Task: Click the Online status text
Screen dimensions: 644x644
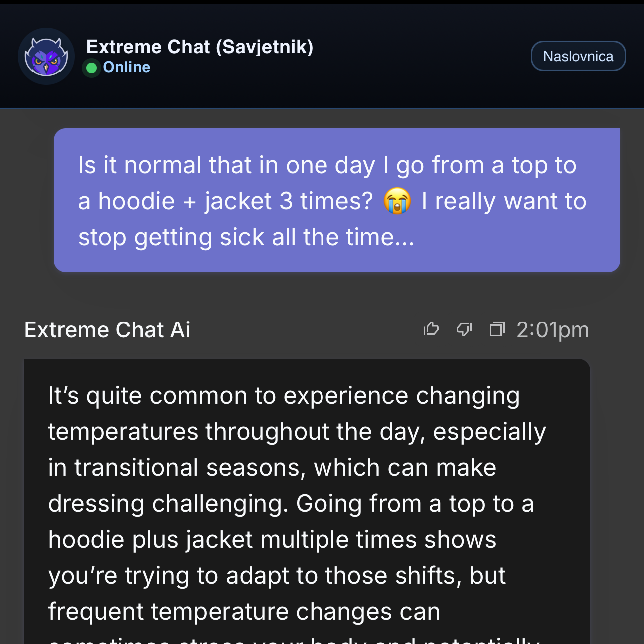Action: [x=126, y=67]
